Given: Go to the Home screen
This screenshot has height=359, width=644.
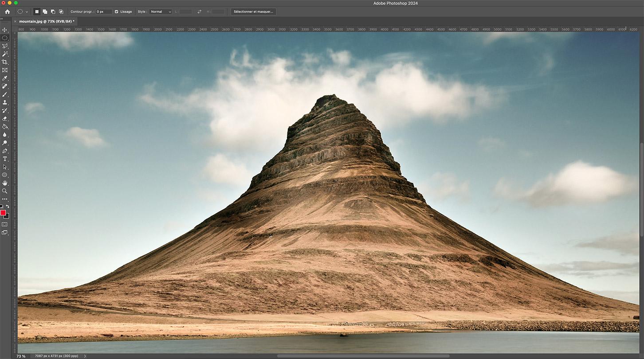Looking at the screenshot, I should pyautogui.click(x=7, y=12).
